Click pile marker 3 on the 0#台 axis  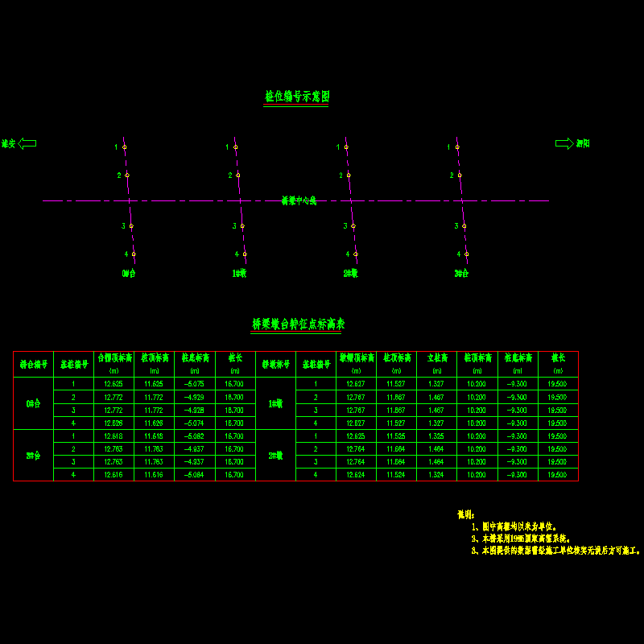[x=131, y=226]
